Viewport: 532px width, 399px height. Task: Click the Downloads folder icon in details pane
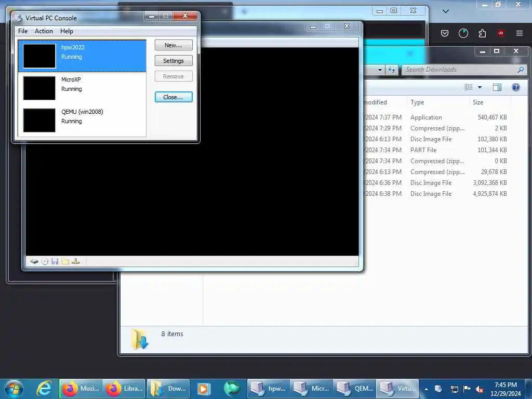[x=139, y=339]
